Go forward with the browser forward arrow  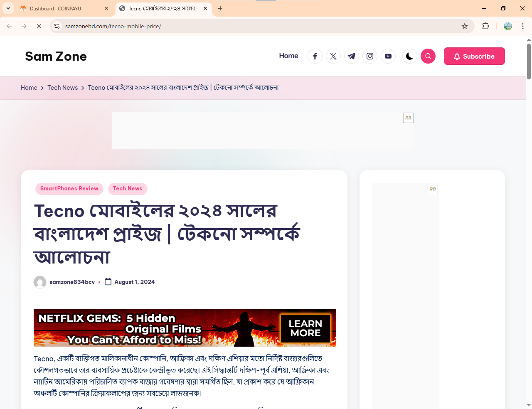[24, 26]
